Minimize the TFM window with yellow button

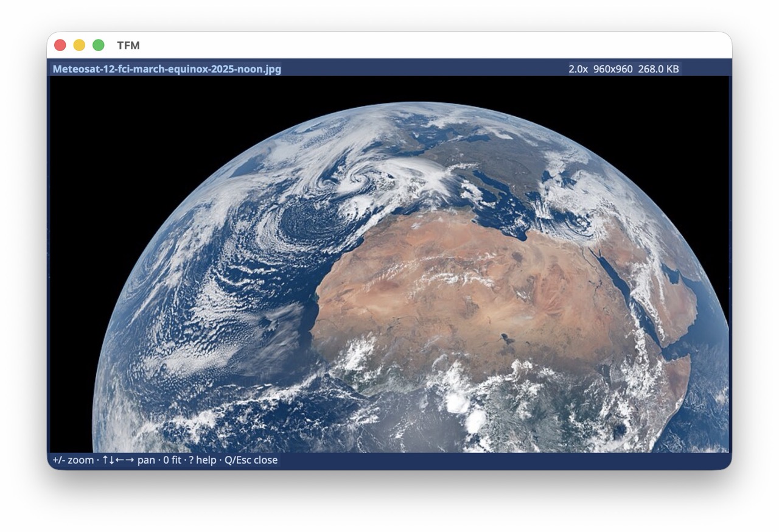79,45
